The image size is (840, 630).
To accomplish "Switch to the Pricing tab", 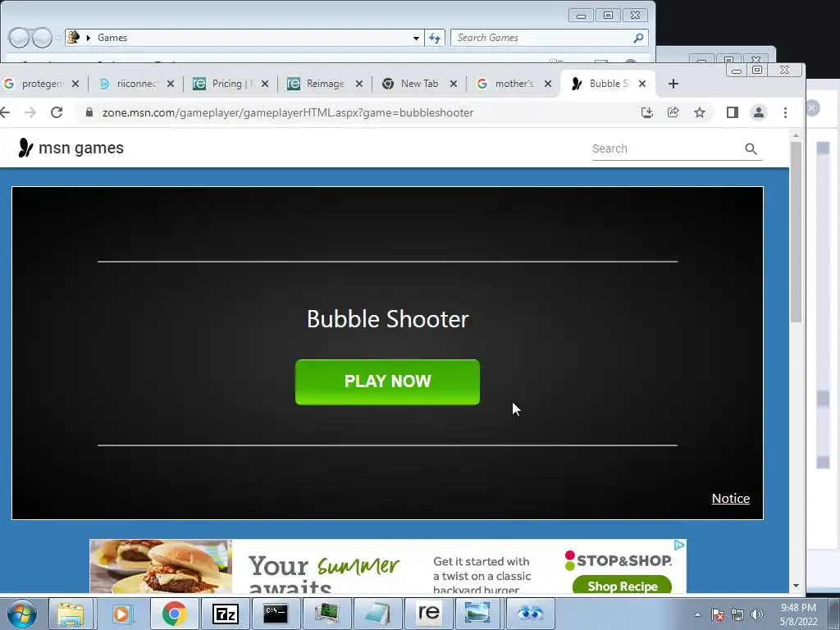I will pyautogui.click(x=231, y=84).
